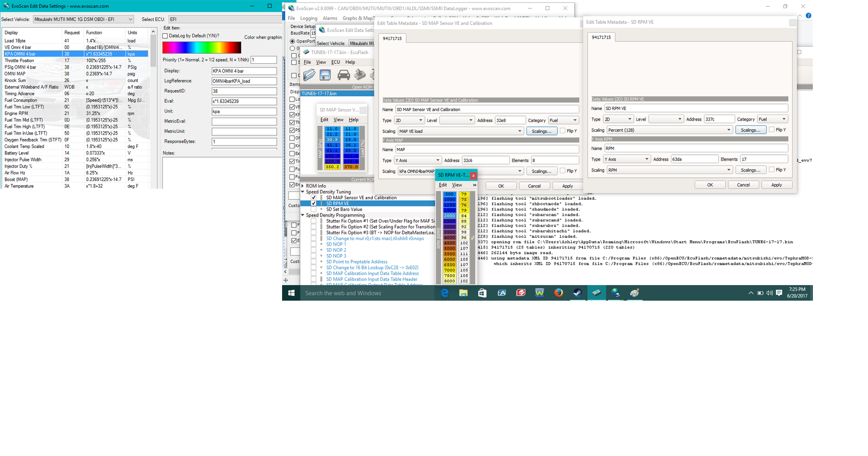
Task: Uncheck the SD RPM VE tree checkbox
Action: coord(313,203)
